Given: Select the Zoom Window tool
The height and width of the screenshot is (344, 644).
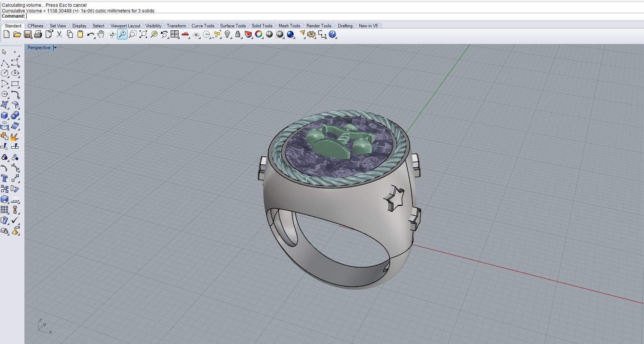Looking at the screenshot, I should pos(133,35).
